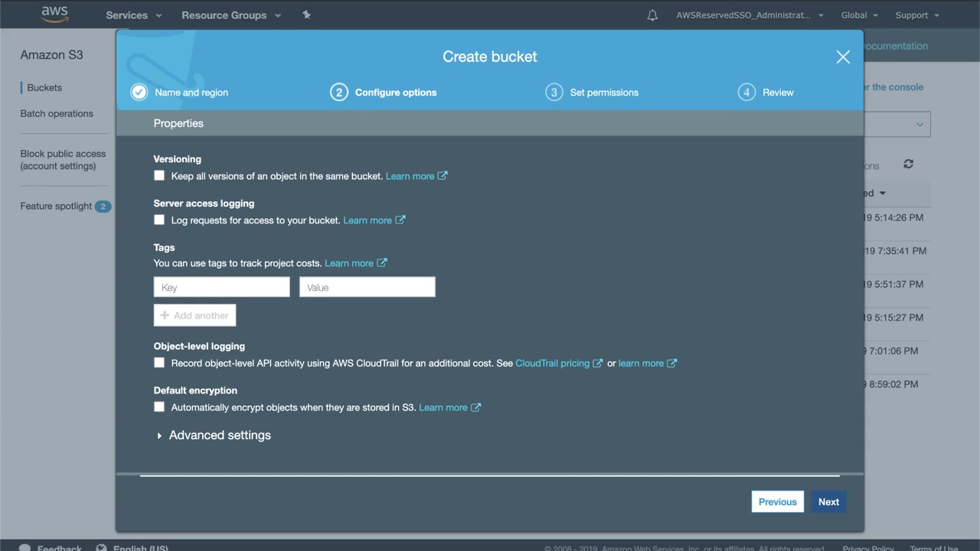The width and height of the screenshot is (980, 551).
Task: Open the Support dropdown menu
Action: point(917,15)
